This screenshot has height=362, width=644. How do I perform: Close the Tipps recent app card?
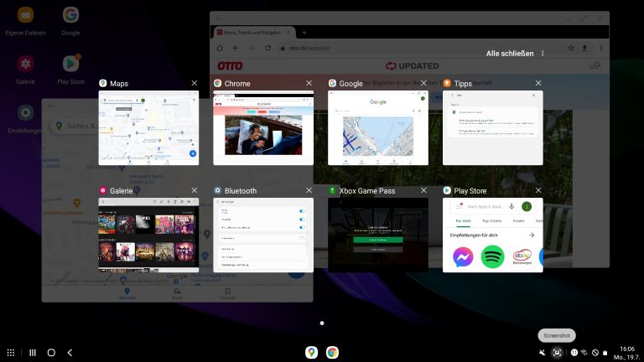pos(538,83)
